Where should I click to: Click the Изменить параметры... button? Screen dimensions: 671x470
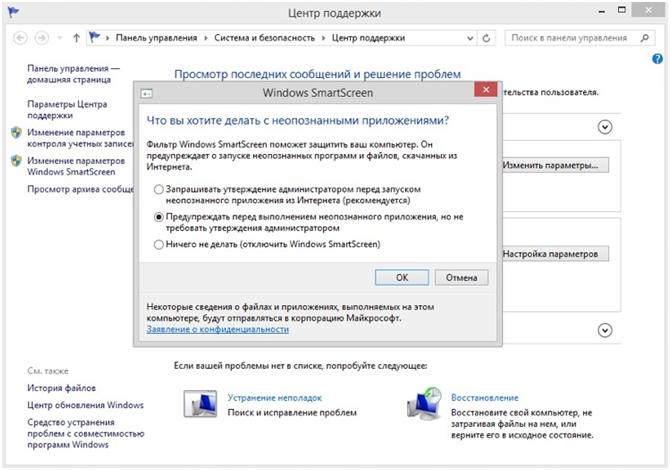(555, 165)
